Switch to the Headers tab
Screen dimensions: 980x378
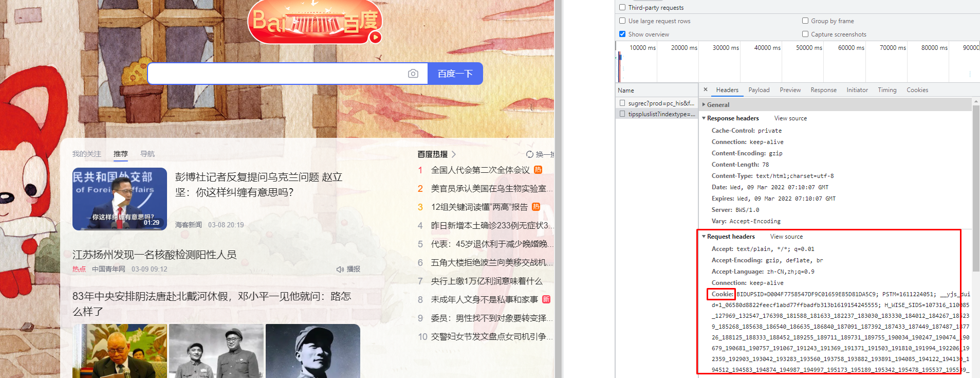(727, 90)
